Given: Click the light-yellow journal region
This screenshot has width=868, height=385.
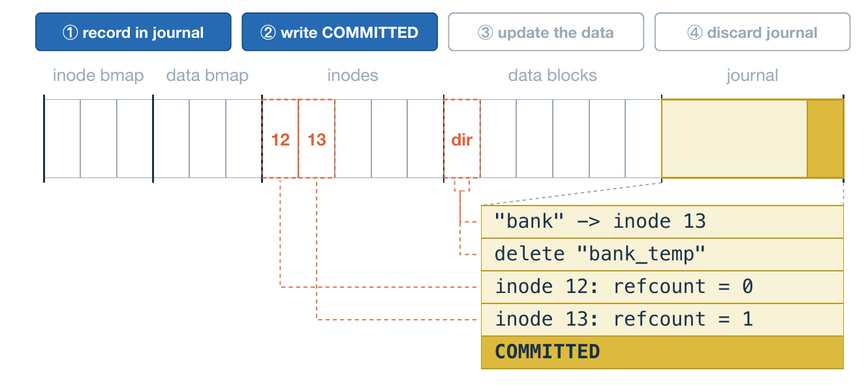Looking at the screenshot, I should pos(734,139).
